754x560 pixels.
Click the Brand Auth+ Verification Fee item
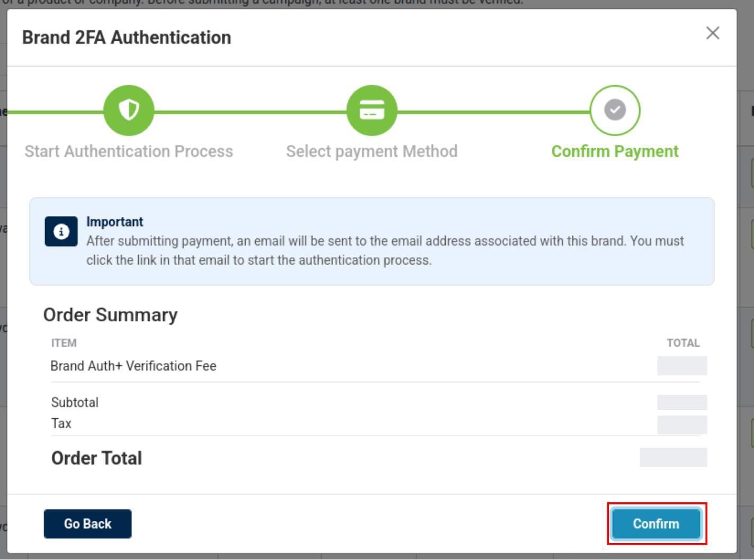pyautogui.click(x=133, y=366)
